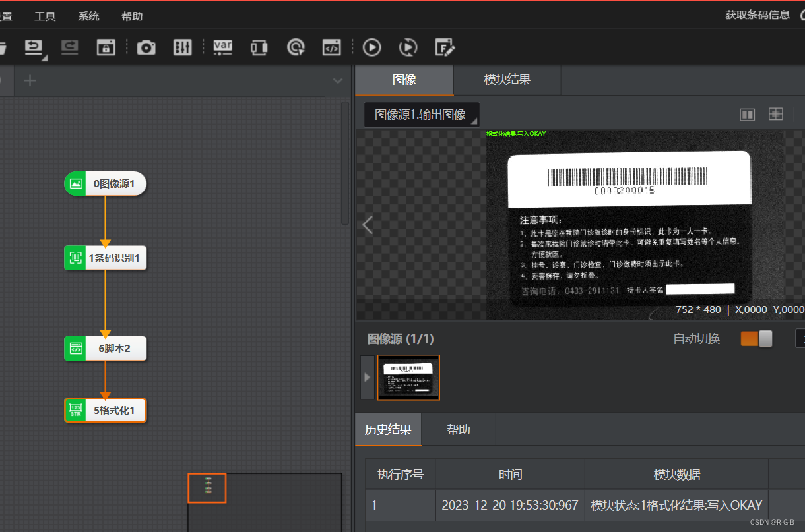Open the interface editor F-pencil icon

tap(445, 47)
